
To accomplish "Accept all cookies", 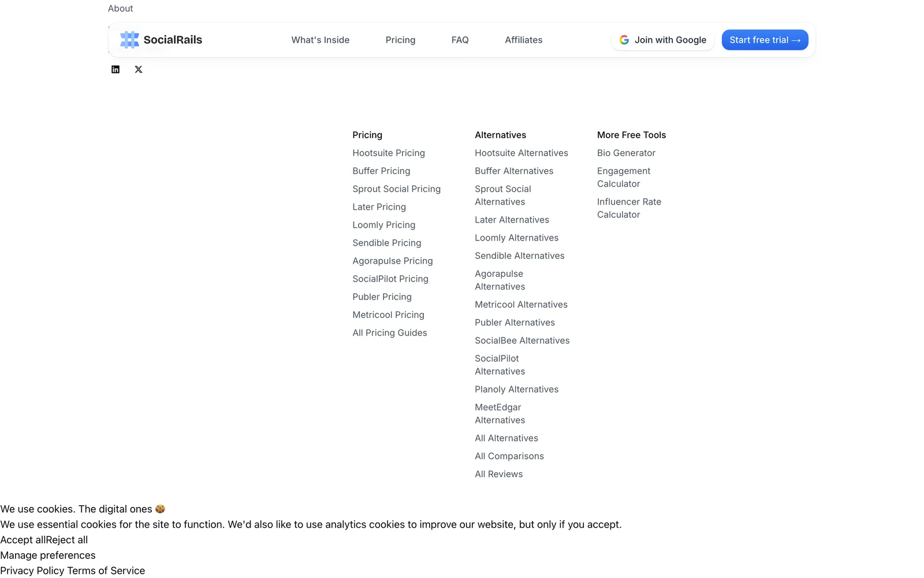I will 23,540.
